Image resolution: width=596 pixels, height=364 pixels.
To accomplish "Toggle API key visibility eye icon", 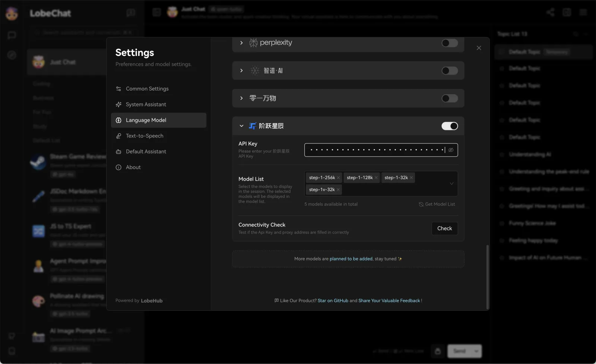I will click(451, 150).
